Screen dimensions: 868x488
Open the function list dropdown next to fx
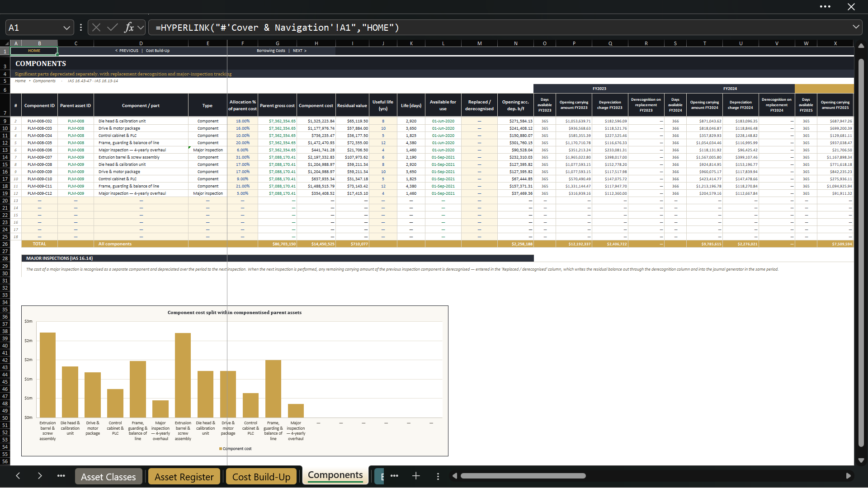(x=141, y=28)
